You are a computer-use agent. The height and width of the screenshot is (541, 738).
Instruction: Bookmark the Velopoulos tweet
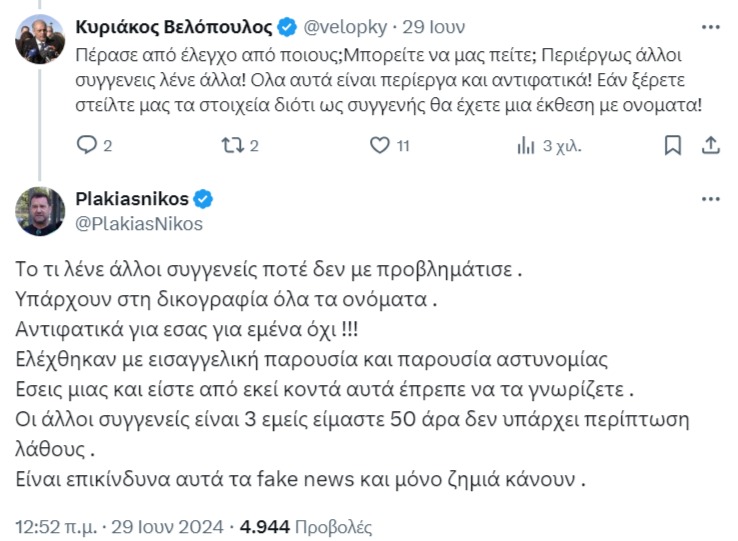click(x=673, y=145)
